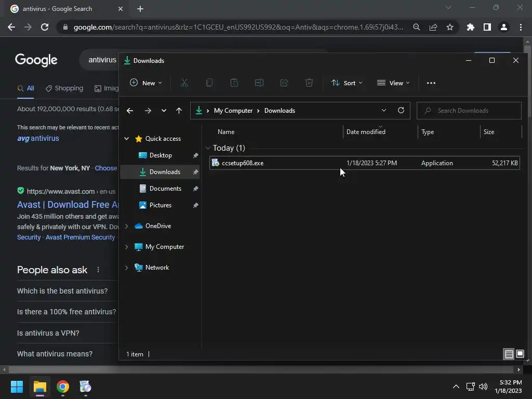Image resolution: width=532 pixels, height=399 pixels.
Task: Click the Paste clipboard icon in Explorer toolbar
Action: pyautogui.click(x=234, y=83)
